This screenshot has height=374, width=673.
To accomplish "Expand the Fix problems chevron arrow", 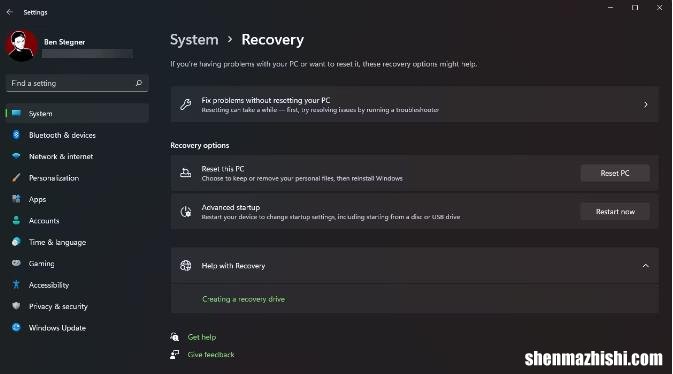I will (645, 104).
